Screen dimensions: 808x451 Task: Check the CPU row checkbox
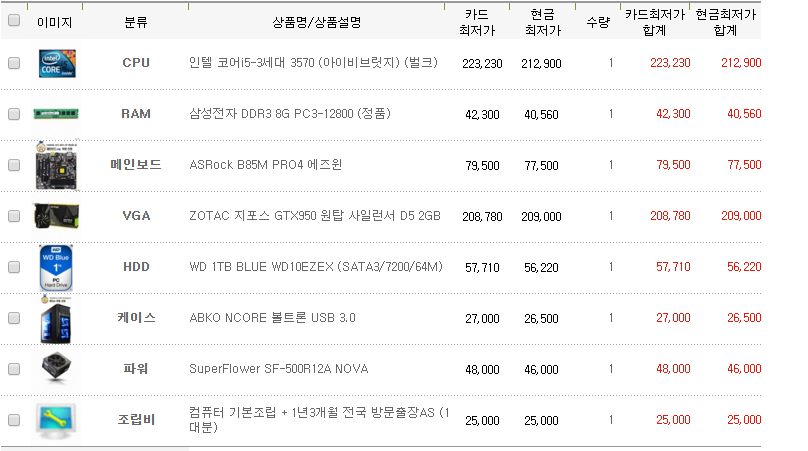click(14, 63)
